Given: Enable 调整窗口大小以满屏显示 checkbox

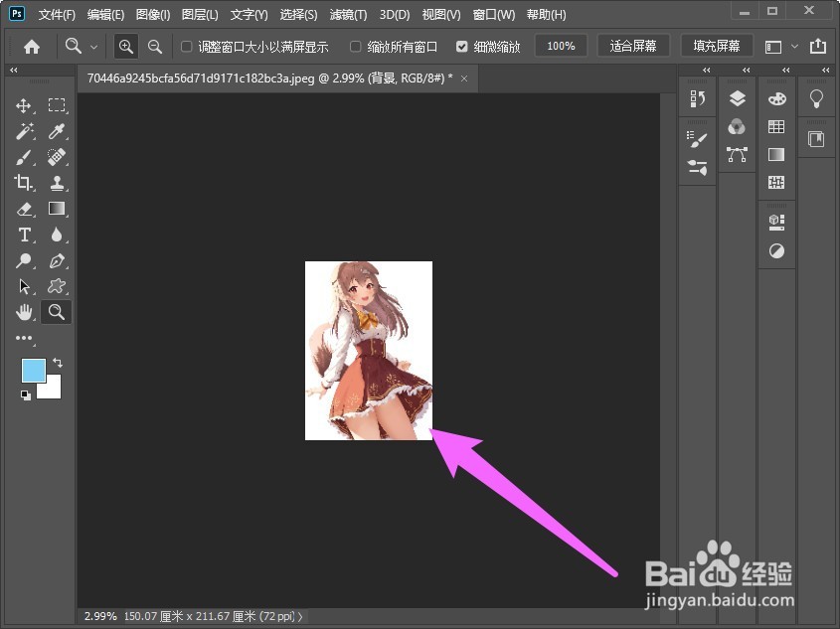Looking at the screenshot, I should [187, 47].
